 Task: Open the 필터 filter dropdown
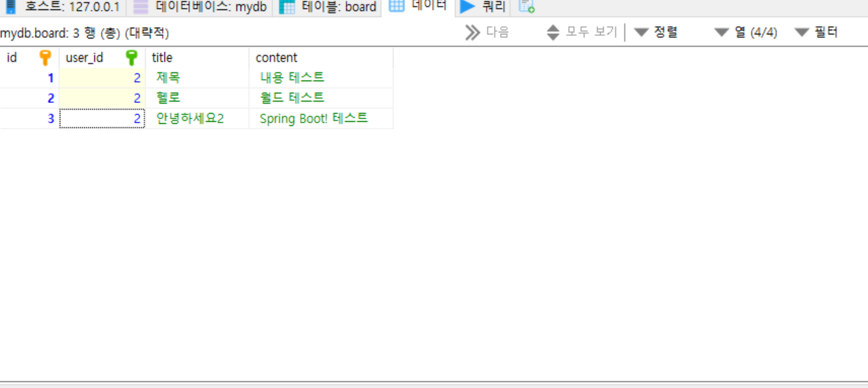tap(816, 32)
